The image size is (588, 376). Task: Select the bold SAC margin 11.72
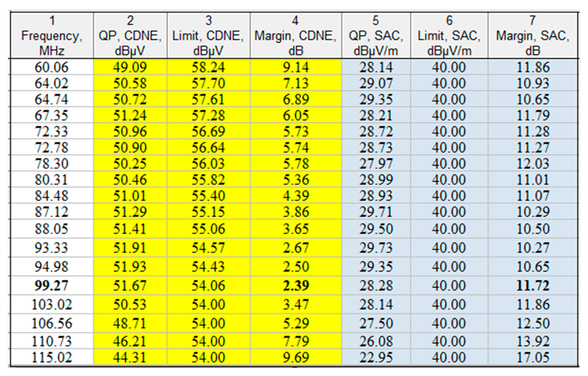(533, 285)
